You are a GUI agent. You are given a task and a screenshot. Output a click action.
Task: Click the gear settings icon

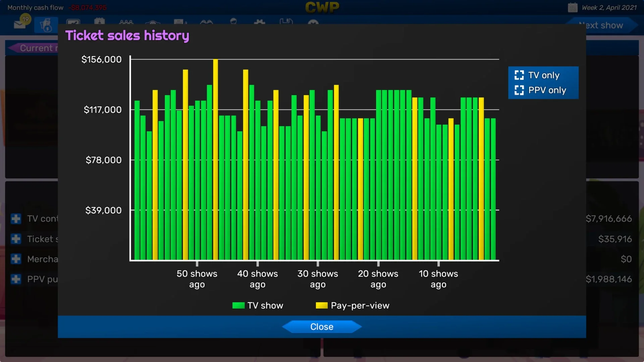coord(259,22)
